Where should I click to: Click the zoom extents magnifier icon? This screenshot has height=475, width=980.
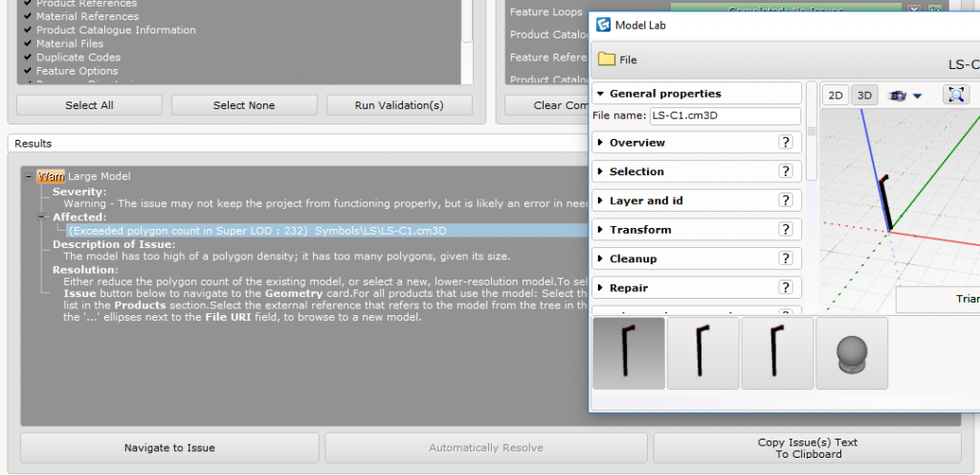tap(956, 95)
